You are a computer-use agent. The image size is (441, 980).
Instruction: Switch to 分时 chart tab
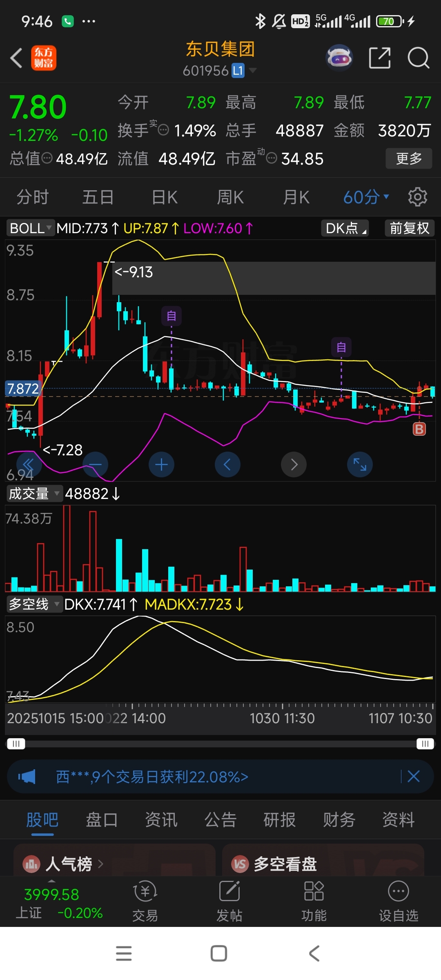(x=33, y=197)
